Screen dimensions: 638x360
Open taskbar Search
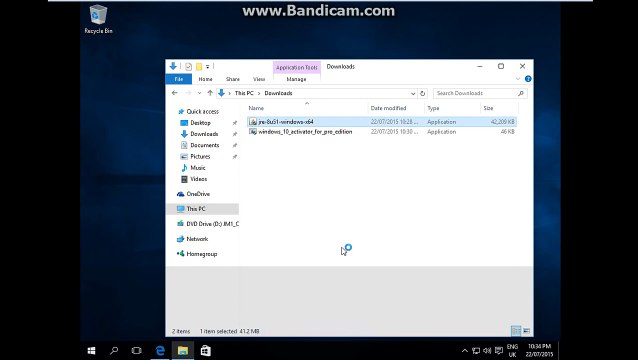coord(114,351)
